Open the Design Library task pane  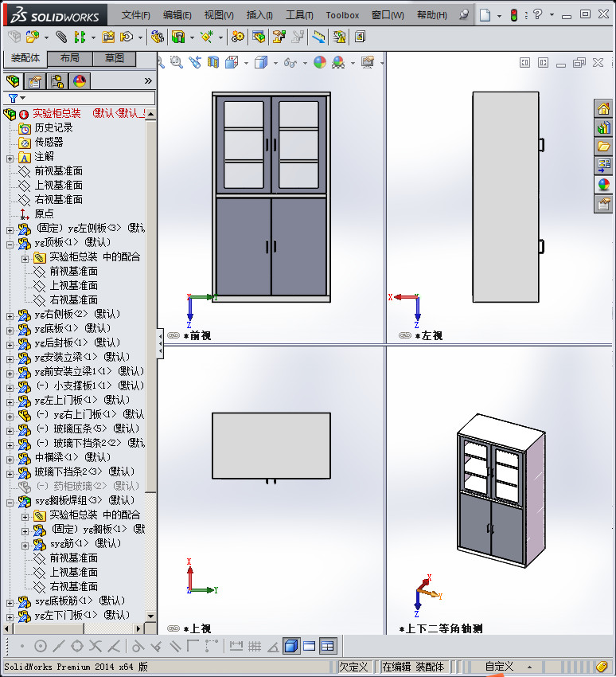(x=603, y=127)
